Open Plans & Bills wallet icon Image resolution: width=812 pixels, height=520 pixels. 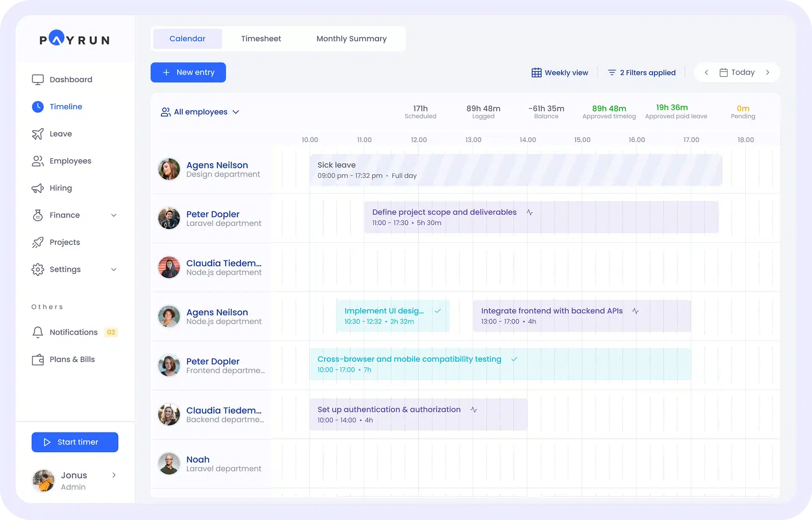pyautogui.click(x=37, y=359)
